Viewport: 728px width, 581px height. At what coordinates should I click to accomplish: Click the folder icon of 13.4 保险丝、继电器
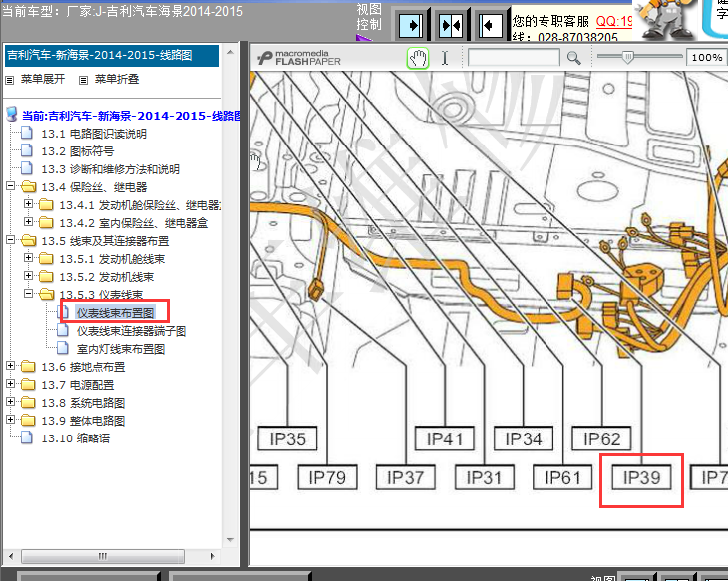[x=28, y=186]
